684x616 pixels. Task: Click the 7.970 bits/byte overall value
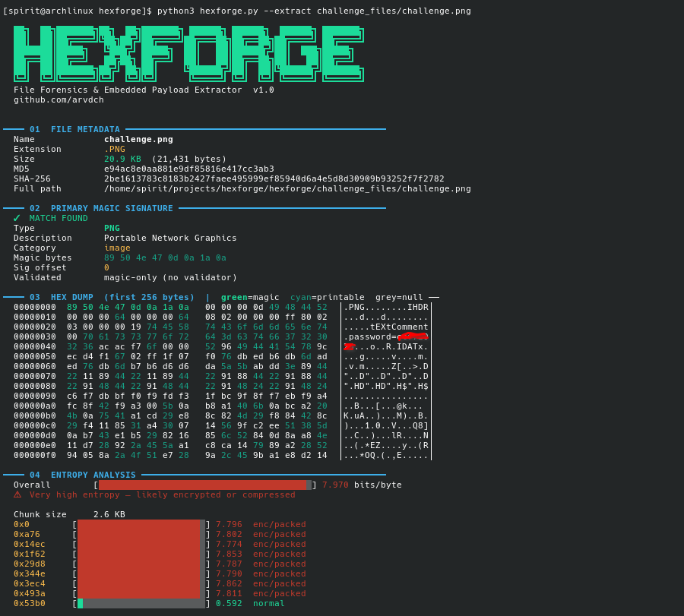(x=362, y=485)
